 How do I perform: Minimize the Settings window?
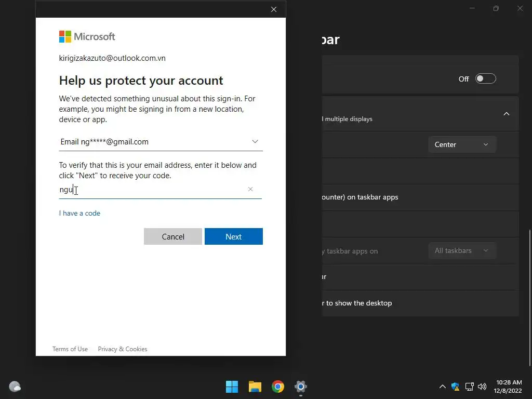[x=472, y=8]
